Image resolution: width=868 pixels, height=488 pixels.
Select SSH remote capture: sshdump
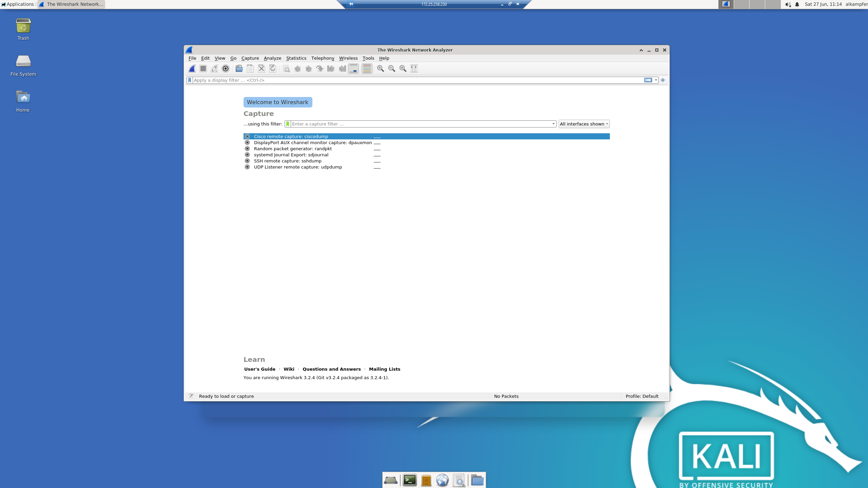426,161
